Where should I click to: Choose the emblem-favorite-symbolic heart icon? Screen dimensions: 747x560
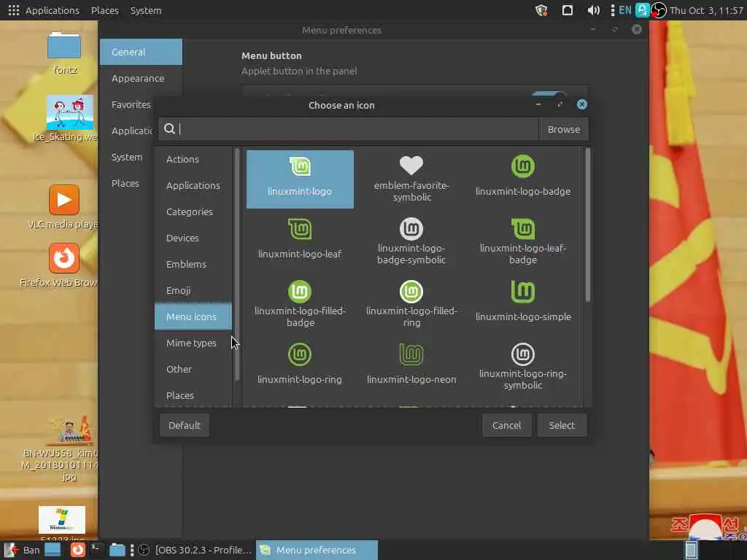(411, 179)
